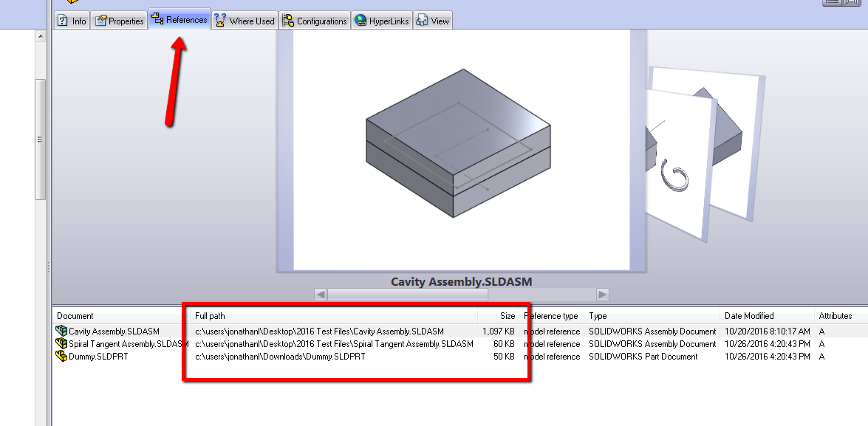Screen dimensions: 868x426
Task: Select the Cavity Assembly preview thumbnail
Action: (461, 150)
